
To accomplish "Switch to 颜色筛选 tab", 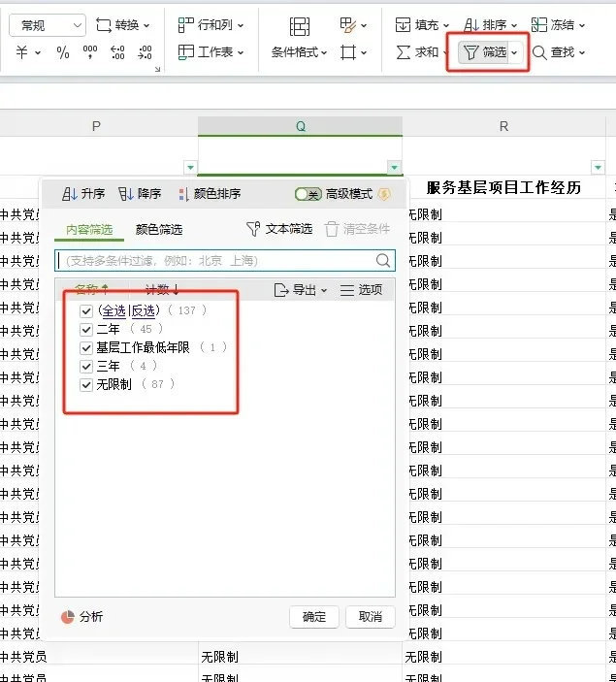I will (159, 229).
